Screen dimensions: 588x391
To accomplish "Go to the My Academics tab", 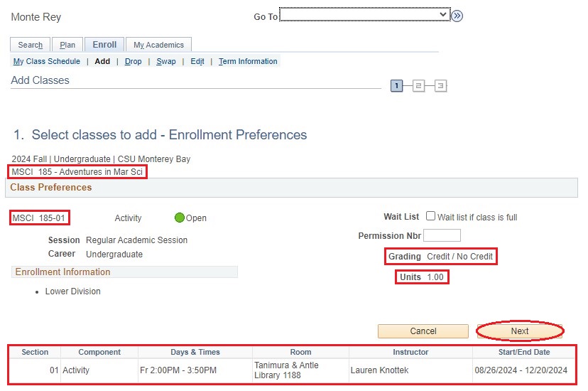I will [x=159, y=45].
